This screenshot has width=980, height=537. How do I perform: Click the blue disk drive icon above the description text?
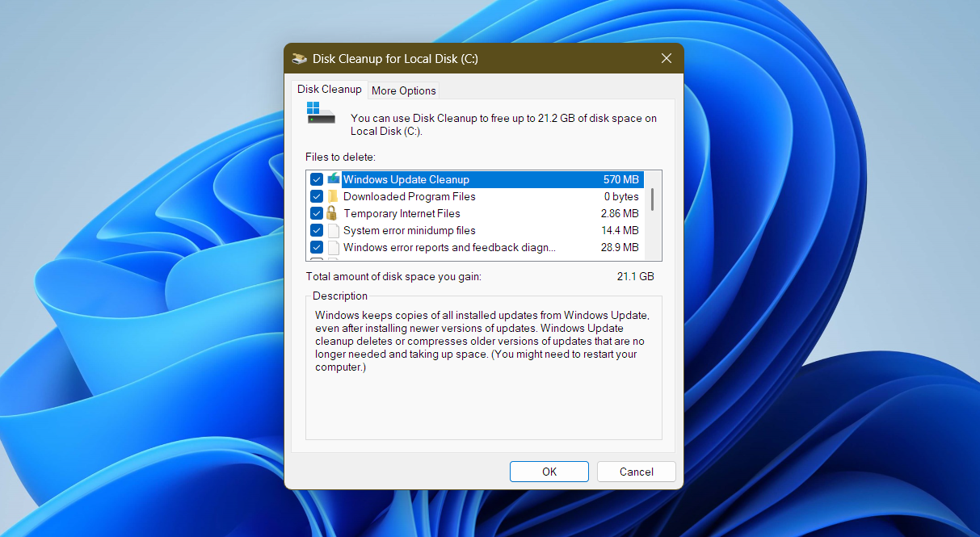pos(320,112)
